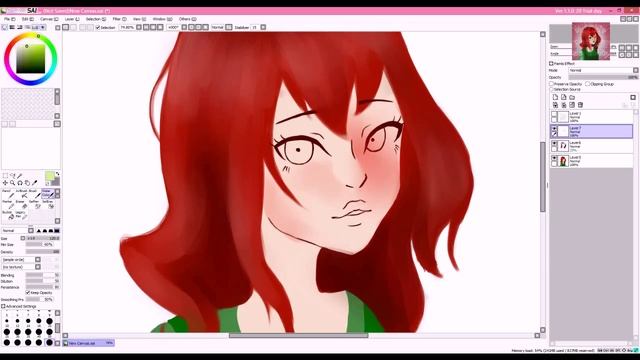
Task: Click the zoom in button in toolbar
Action: coord(153,27)
